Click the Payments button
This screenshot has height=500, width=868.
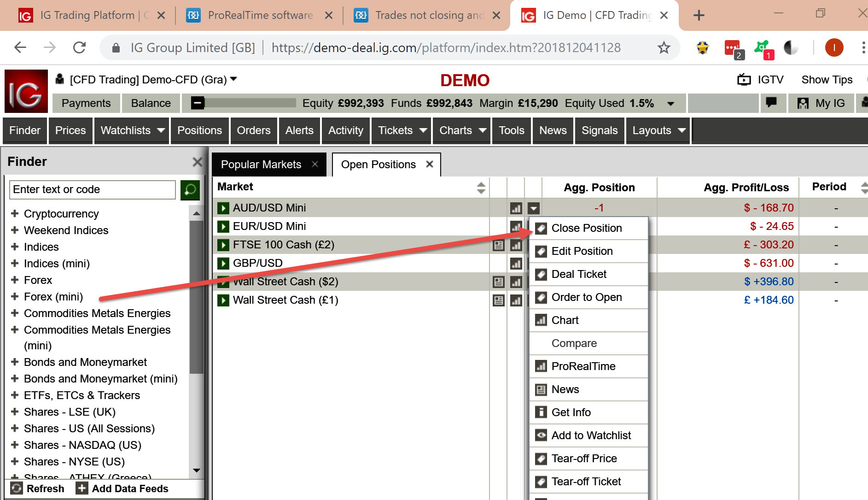click(x=86, y=103)
